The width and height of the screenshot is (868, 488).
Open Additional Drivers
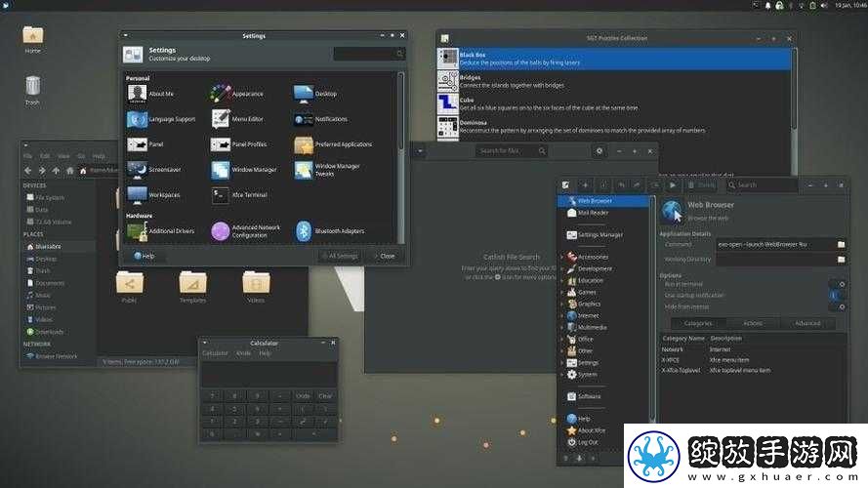tap(160, 230)
